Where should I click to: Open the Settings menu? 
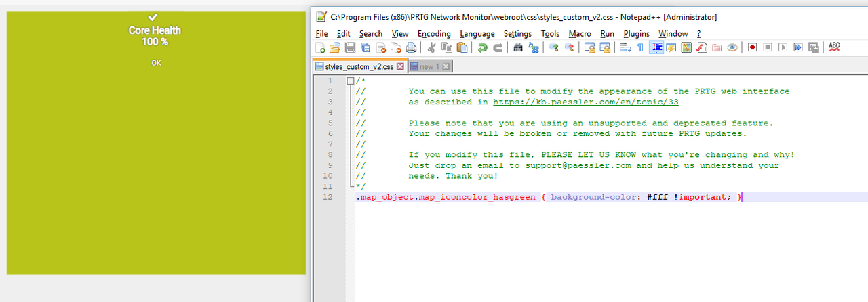coord(517,33)
